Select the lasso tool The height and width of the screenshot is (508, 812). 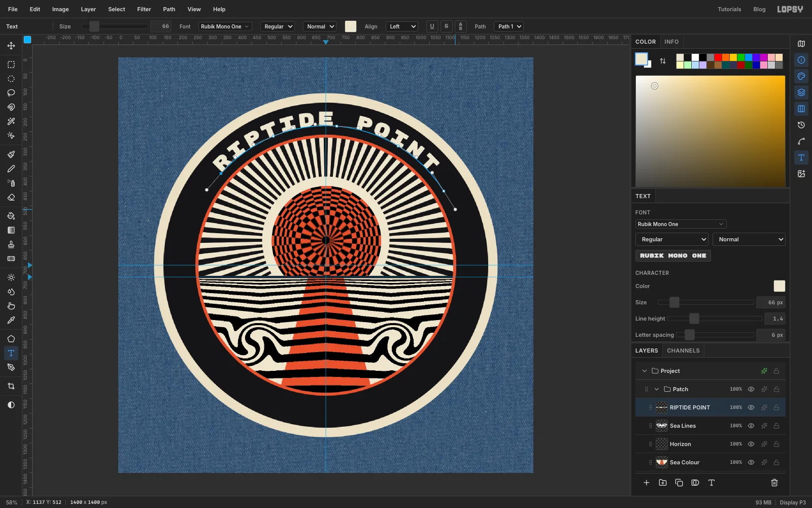11,93
